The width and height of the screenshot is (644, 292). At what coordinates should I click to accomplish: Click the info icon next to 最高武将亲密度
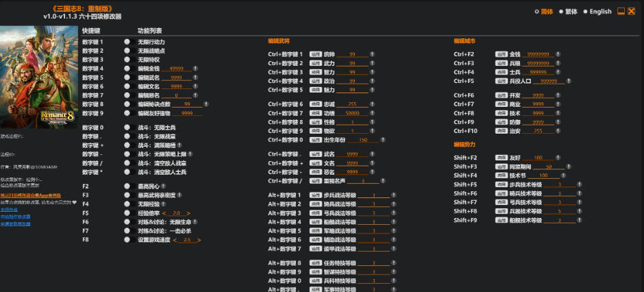point(179,195)
